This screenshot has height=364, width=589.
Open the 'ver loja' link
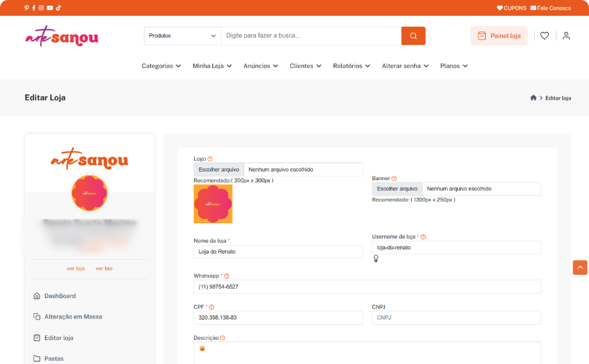point(75,268)
